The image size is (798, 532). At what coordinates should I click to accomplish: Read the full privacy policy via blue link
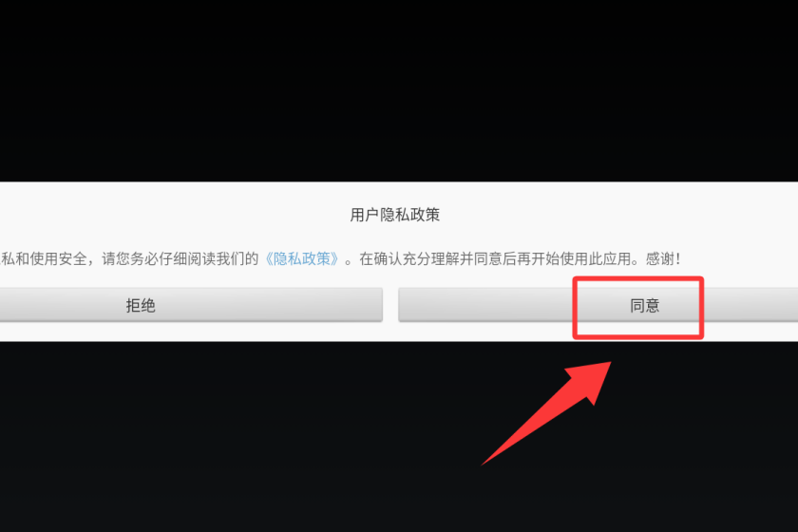point(302,258)
